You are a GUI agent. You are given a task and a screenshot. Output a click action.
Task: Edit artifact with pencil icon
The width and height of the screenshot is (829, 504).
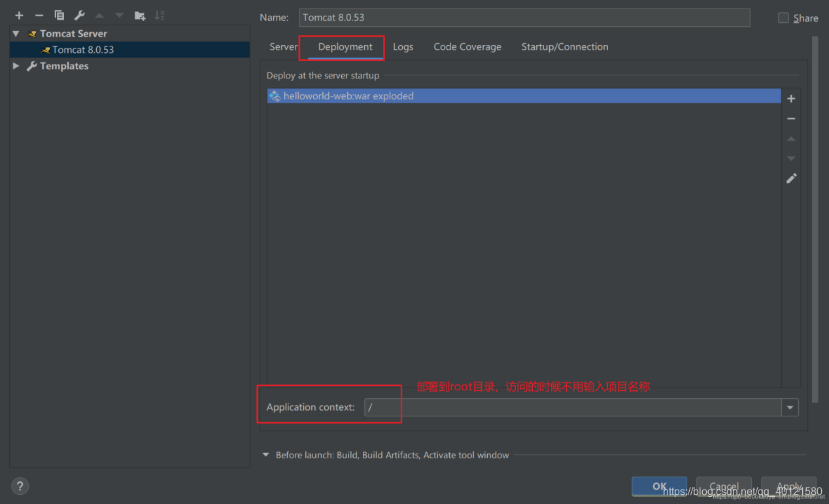791,178
